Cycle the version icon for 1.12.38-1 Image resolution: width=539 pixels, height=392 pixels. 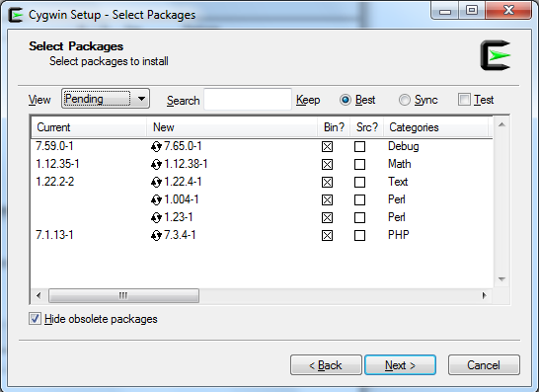tap(156, 164)
